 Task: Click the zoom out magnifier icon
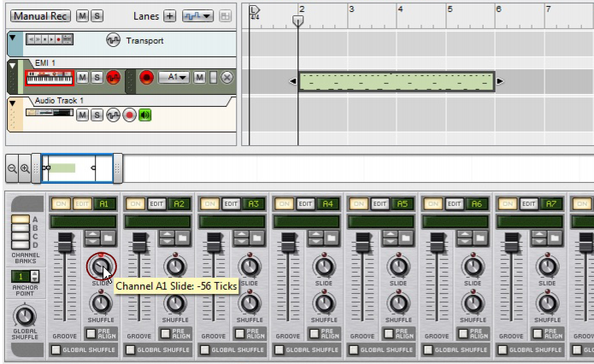tap(13, 168)
